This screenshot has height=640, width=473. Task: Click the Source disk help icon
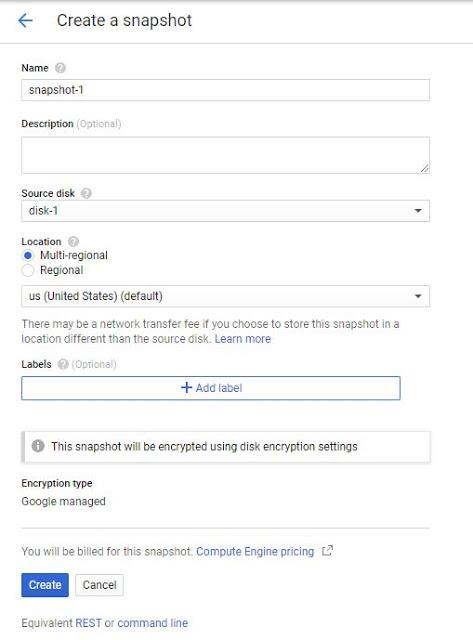[x=86, y=193]
